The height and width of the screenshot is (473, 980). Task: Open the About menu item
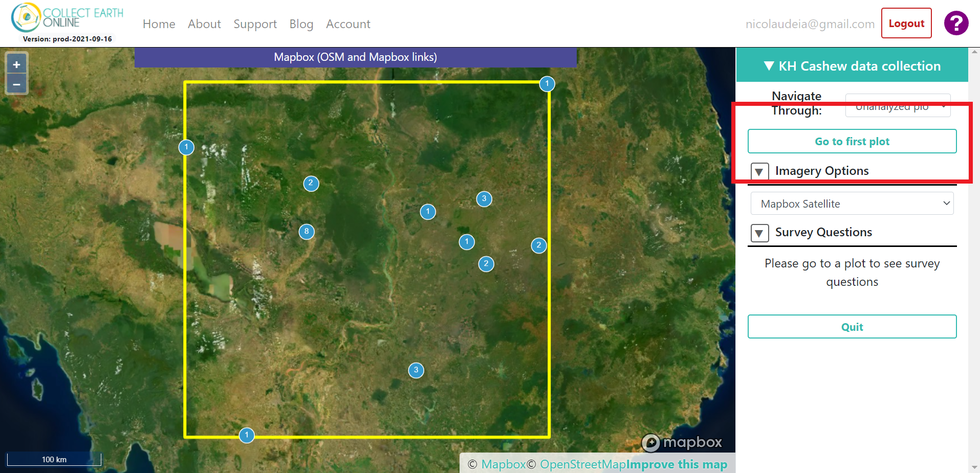point(204,24)
